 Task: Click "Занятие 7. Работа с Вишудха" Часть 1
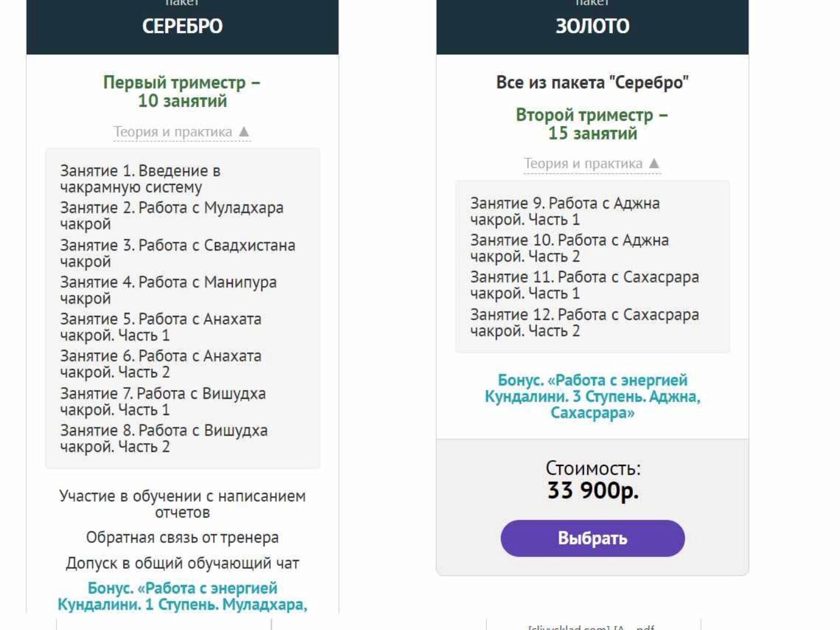(x=163, y=402)
